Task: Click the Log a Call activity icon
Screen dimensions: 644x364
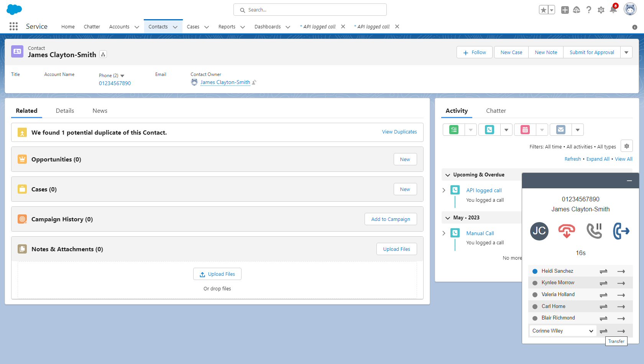Action: tap(490, 130)
